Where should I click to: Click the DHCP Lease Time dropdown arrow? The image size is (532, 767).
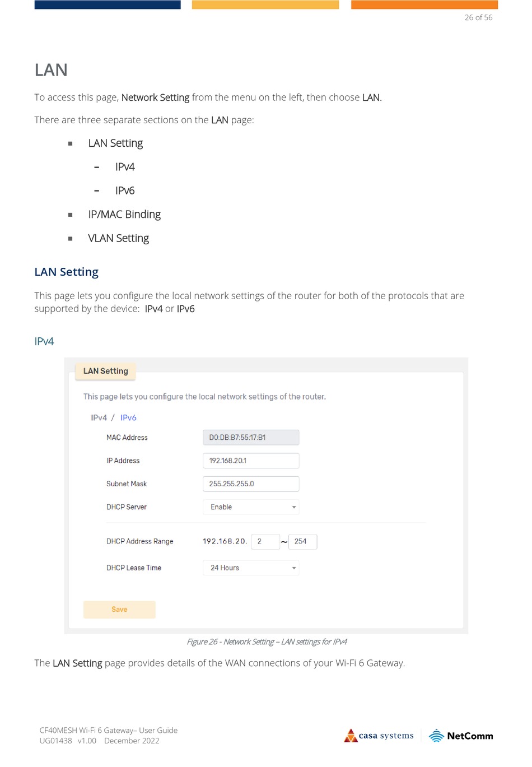[x=294, y=568]
